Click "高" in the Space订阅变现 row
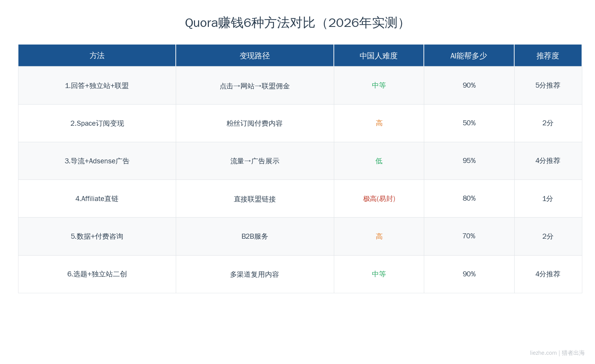Image resolution: width=595 pixels, height=364 pixels. click(379, 123)
